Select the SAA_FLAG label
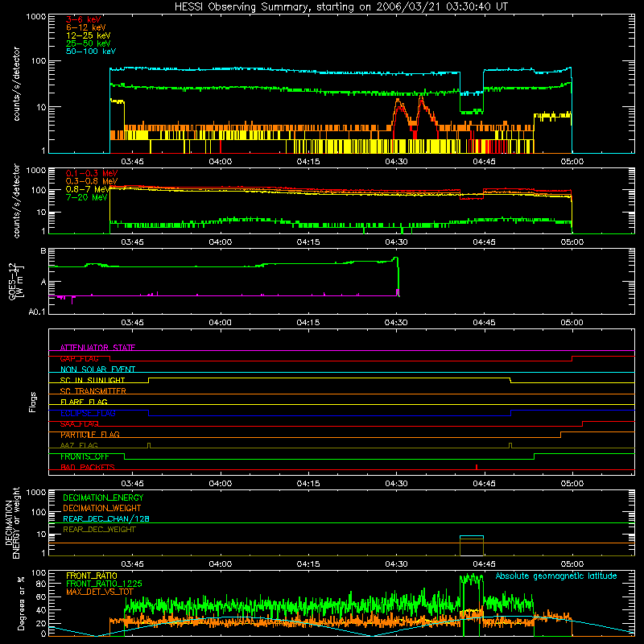 click(79, 424)
